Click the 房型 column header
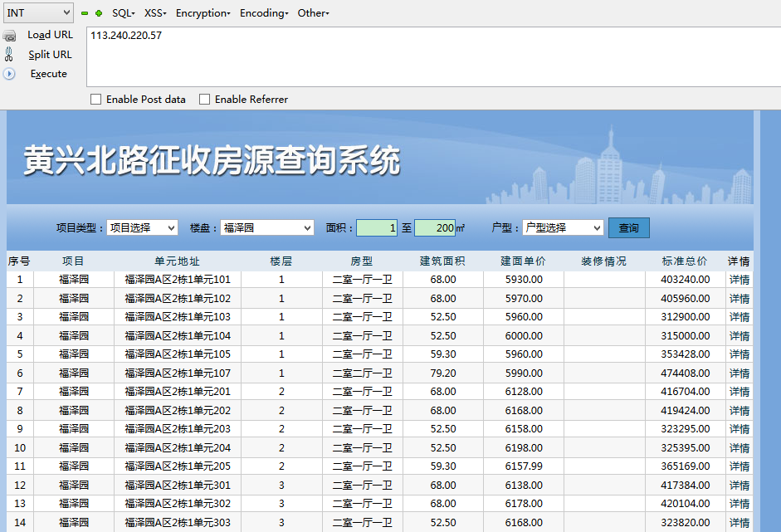781x532 pixels. pos(361,261)
